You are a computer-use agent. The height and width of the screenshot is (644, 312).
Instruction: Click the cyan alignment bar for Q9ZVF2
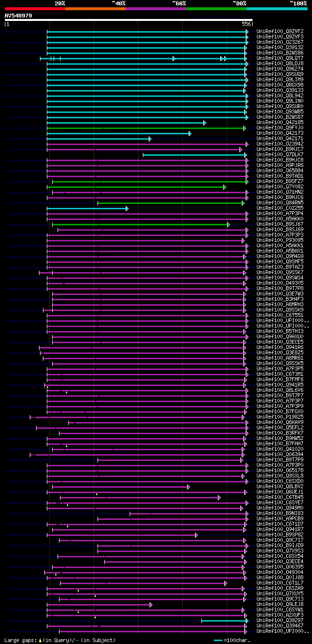click(x=147, y=32)
